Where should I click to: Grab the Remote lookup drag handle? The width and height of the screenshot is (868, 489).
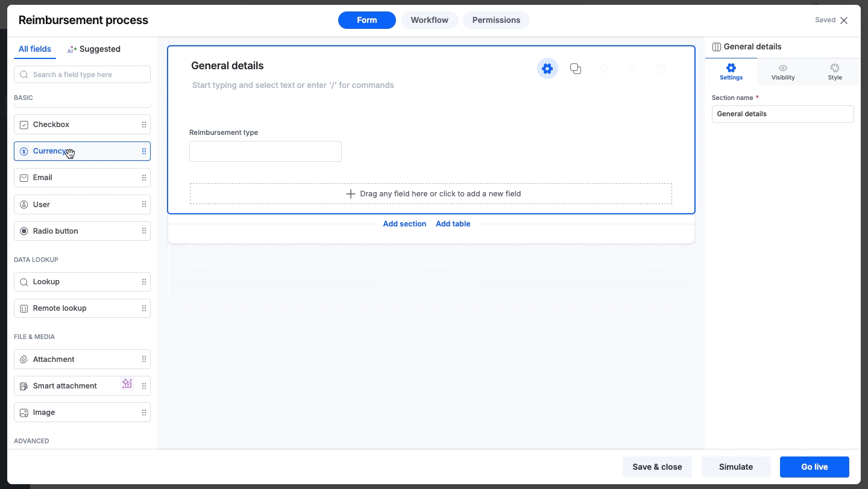tap(144, 308)
